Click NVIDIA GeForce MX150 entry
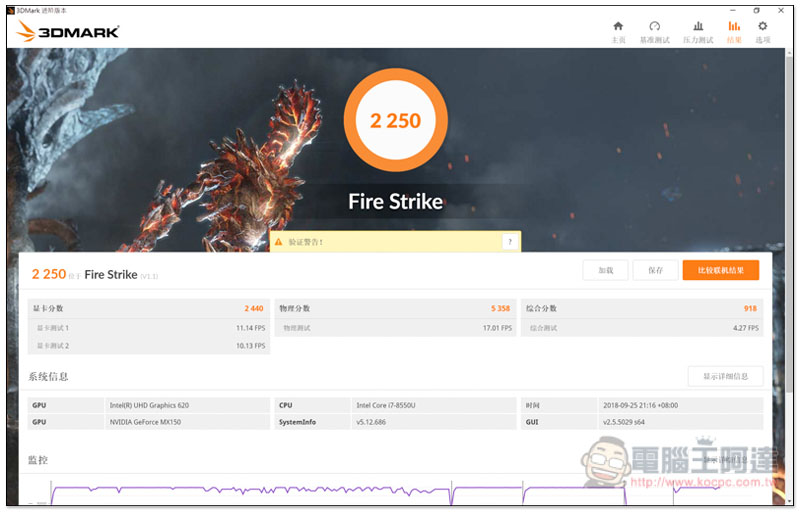 pos(145,422)
